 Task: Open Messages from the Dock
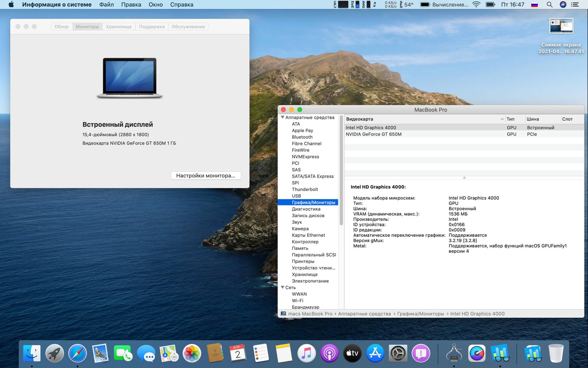tap(146, 354)
